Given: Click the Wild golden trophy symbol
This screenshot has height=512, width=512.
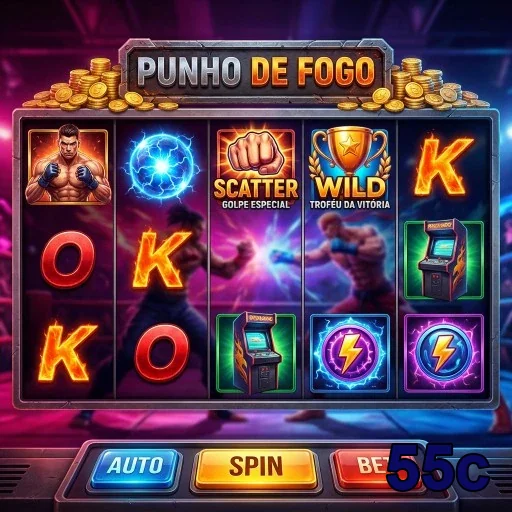Looking at the screenshot, I should pos(350,169).
